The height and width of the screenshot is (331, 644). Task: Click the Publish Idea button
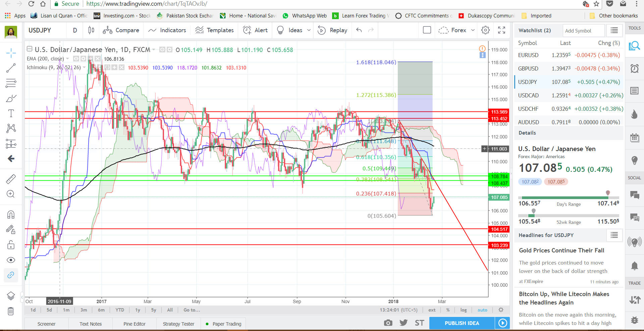point(462,323)
